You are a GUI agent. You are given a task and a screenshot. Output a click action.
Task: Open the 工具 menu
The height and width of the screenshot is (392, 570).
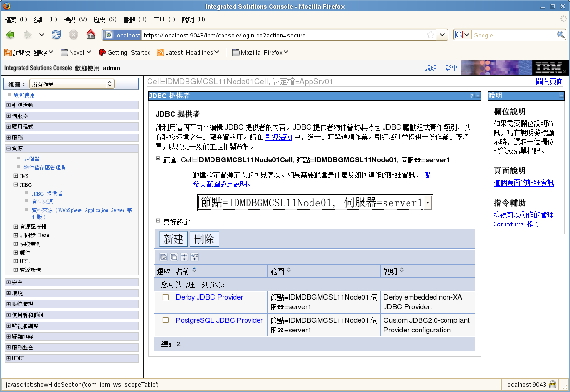pos(164,20)
